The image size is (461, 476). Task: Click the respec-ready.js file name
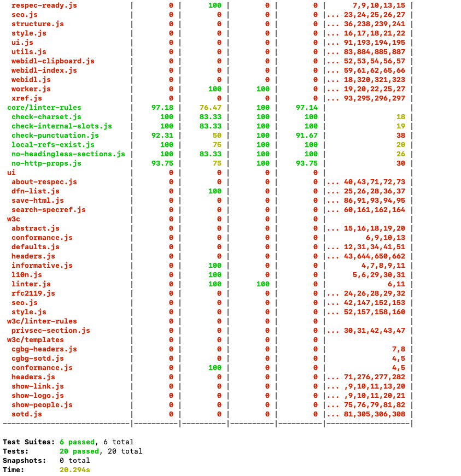pyautogui.click(x=44, y=5)
